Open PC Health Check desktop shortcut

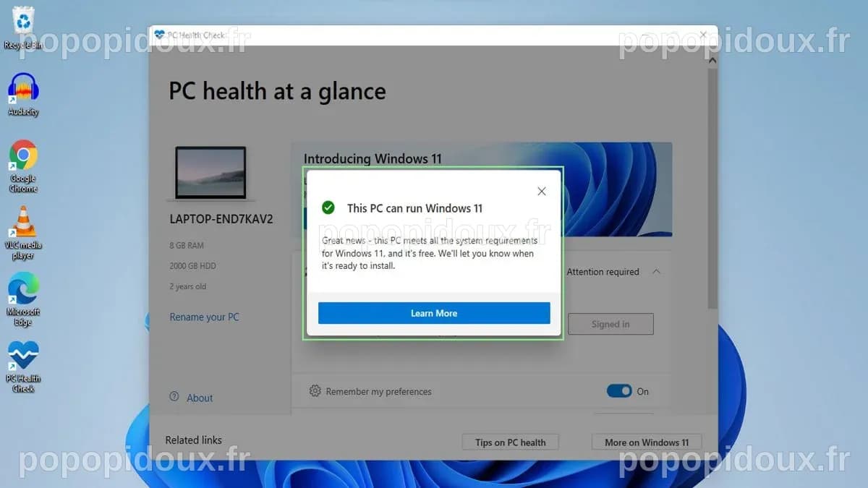23,367
